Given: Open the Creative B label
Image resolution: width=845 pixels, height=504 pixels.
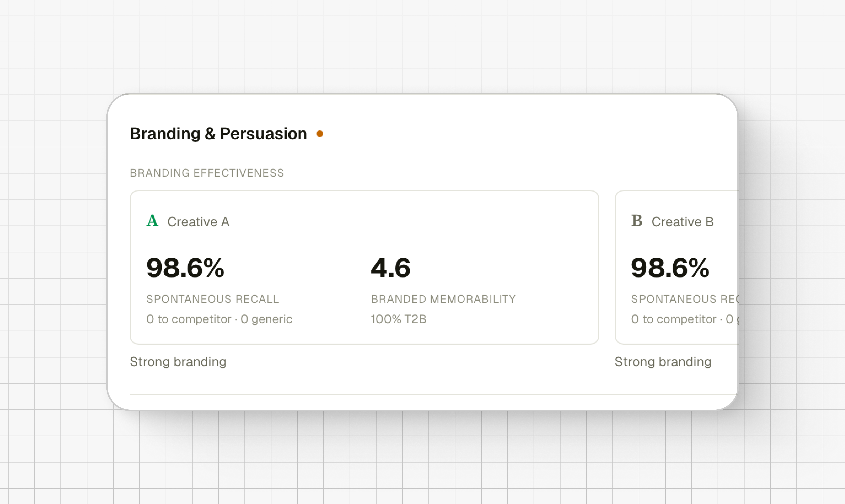Looking at the screenshot, I should click(683, 222).
